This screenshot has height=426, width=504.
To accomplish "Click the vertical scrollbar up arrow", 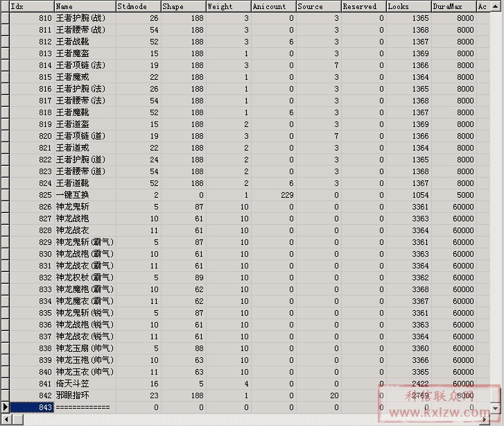I will coord(495,6).
